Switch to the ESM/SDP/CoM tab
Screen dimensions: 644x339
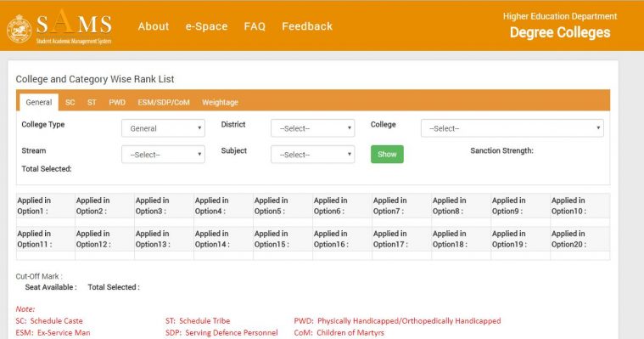pos(164,103)
